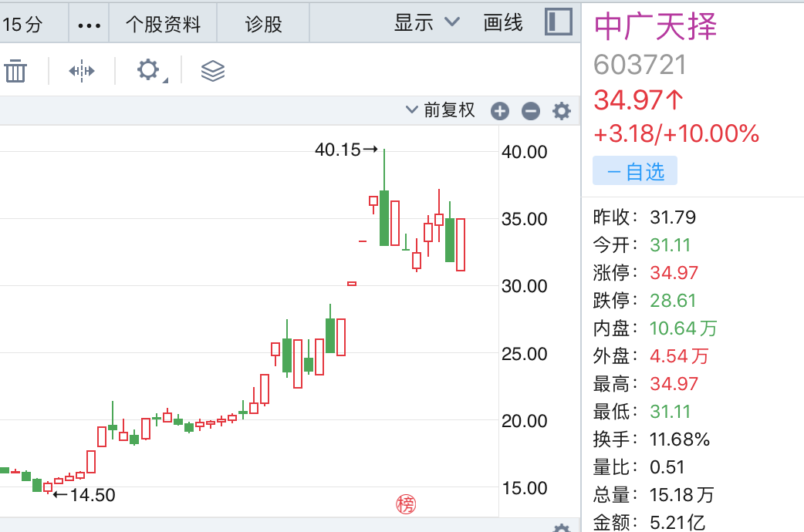Expand the 前复权 adjustment dropdown

(x=441, y=111)
